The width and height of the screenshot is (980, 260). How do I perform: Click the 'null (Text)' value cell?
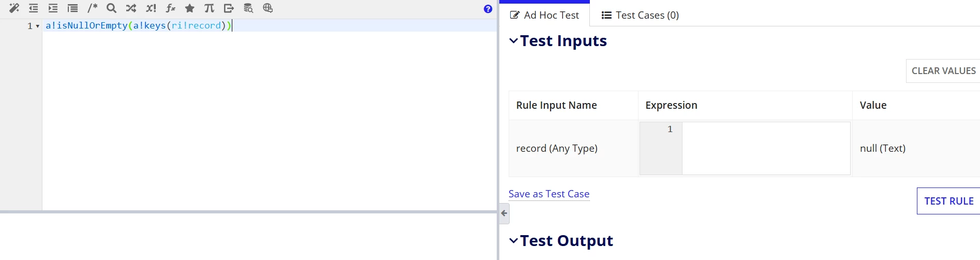(916, 149)
